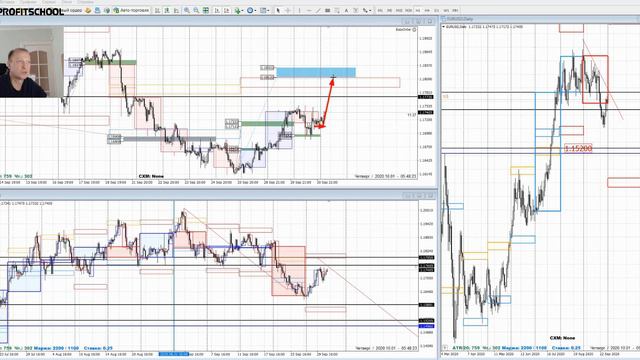The height and width of the screenshot is (360, 640).
Task: Switch to H1 timeframe
Action: point(418,10)
